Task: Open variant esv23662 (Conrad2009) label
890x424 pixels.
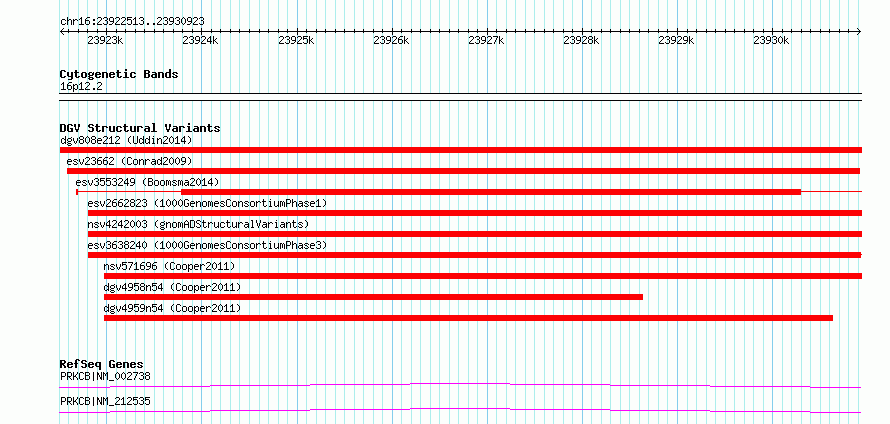Action: click(x=129, y=162)
